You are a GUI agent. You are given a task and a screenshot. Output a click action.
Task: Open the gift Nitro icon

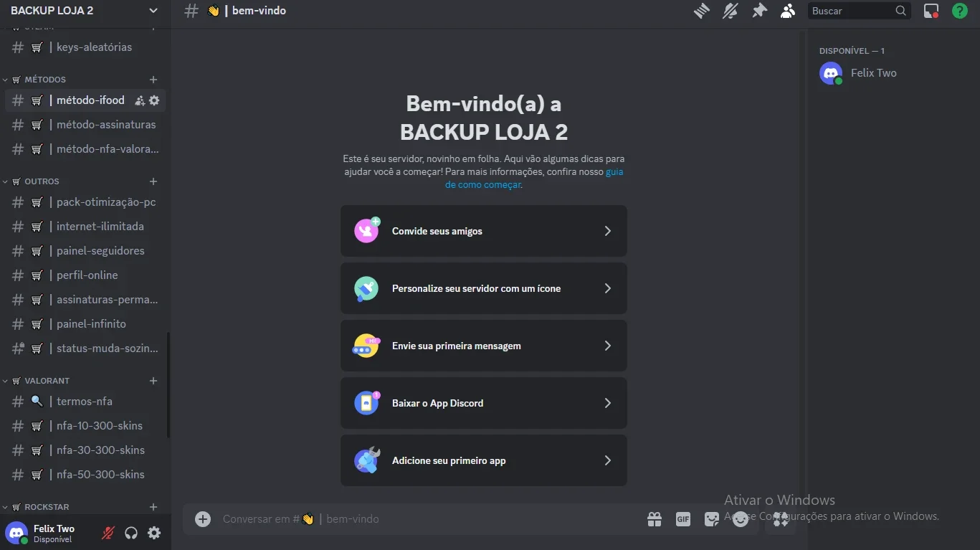click(x=655, y=519)
